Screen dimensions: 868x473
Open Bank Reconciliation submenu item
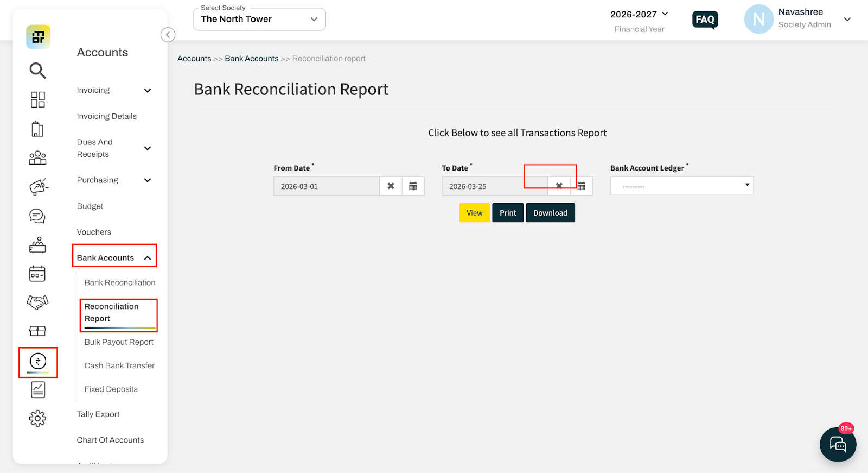[x=120, y=283]
